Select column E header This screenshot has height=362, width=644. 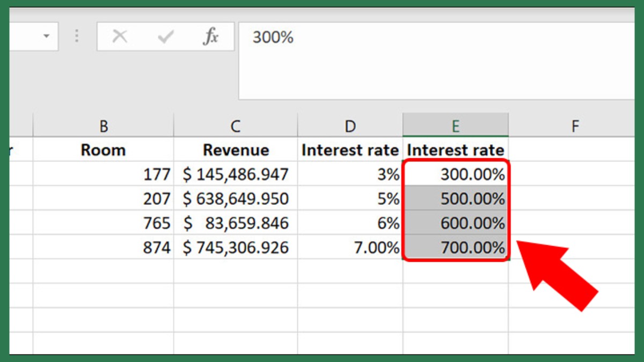456,126
